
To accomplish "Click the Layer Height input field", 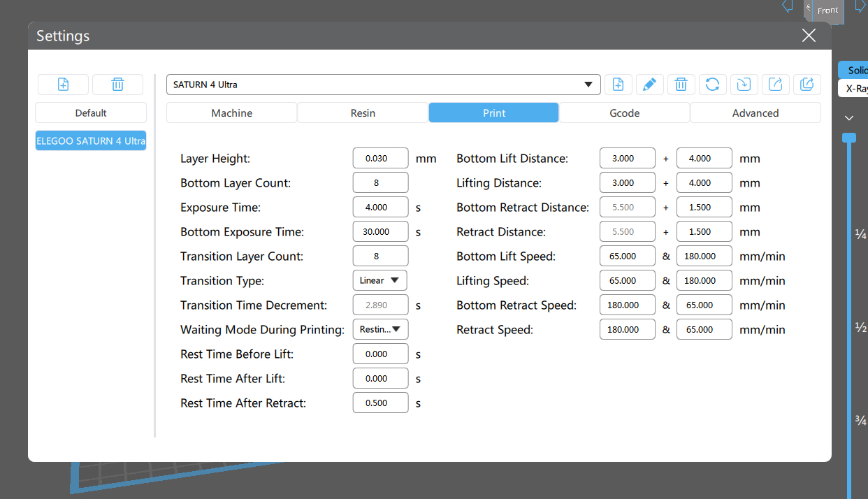I will [380, 159].
